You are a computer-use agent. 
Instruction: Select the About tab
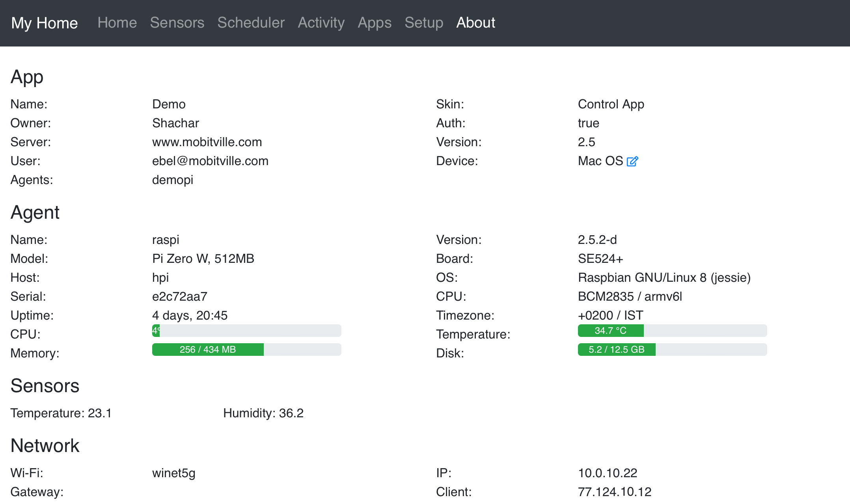[x=475, y=23]
